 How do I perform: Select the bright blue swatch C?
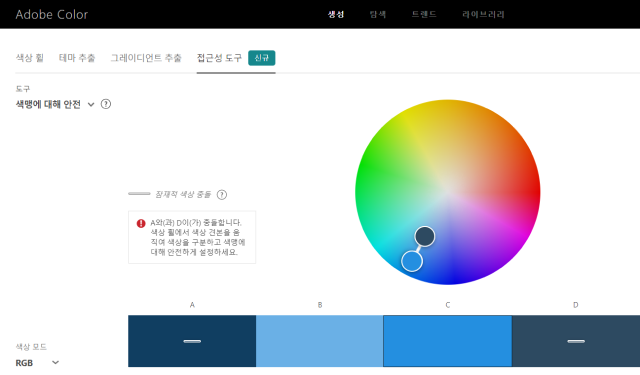point(448,341)
